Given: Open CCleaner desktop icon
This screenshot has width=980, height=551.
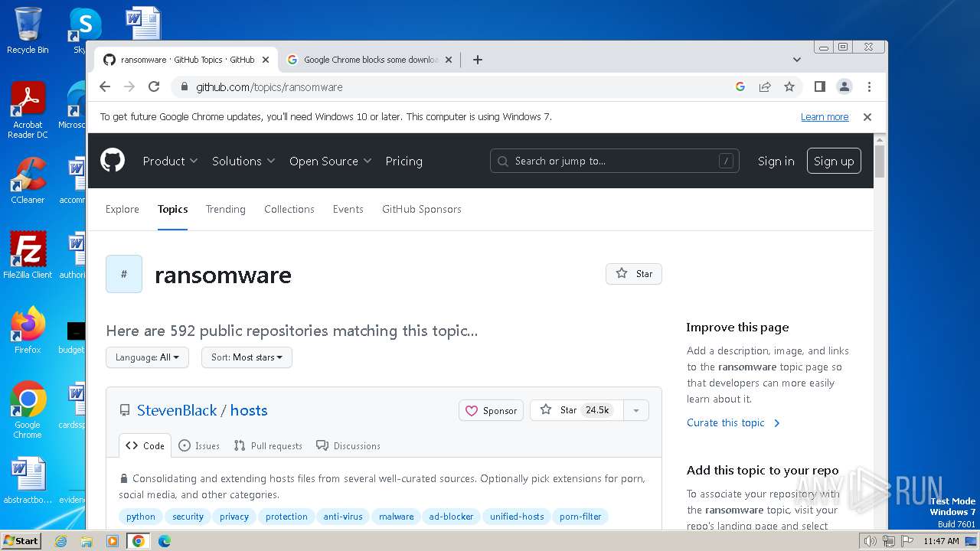Looking at the screenshot, I should [x=28, y=181].
